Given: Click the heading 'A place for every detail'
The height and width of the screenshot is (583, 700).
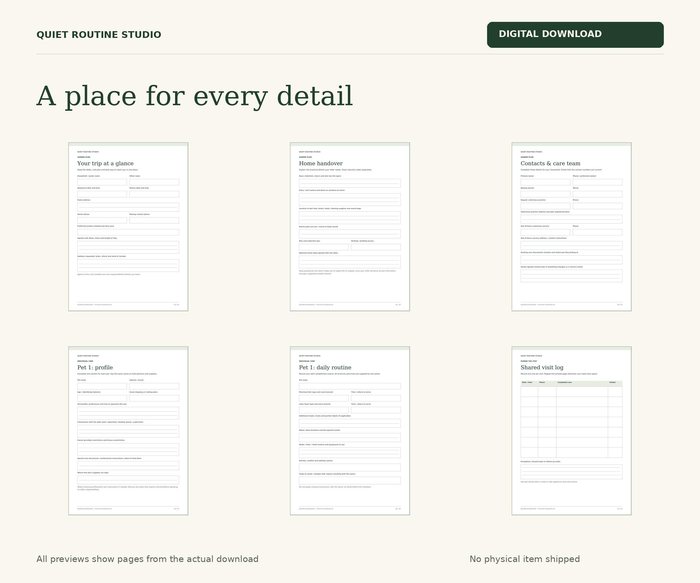Looking at the screenshot, I should point(195,96).
